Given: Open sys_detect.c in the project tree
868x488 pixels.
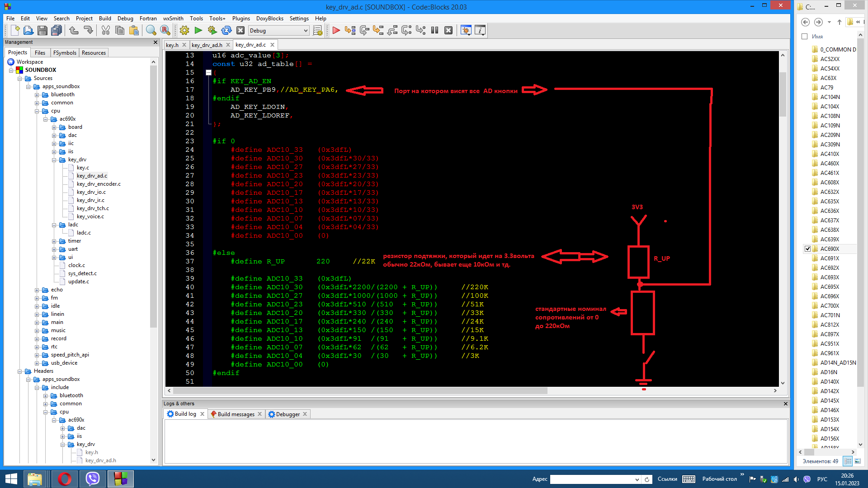Looking at the screenshot, I should 82,273.
